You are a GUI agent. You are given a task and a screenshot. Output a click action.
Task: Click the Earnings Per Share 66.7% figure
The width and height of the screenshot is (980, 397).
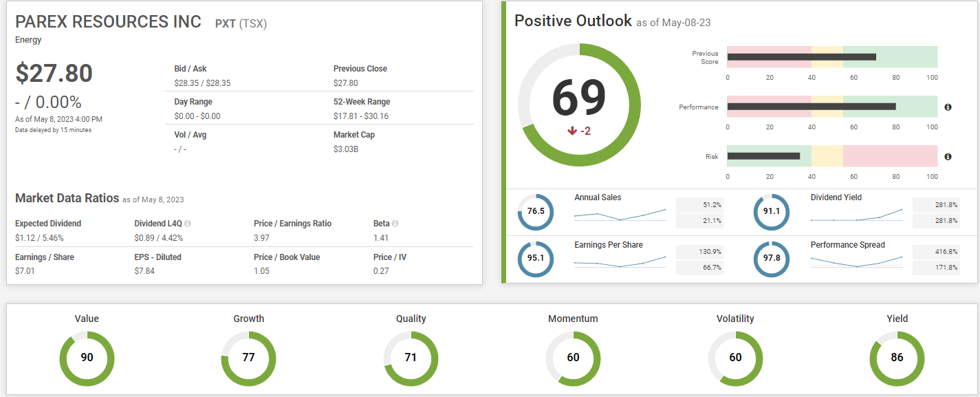712,268
